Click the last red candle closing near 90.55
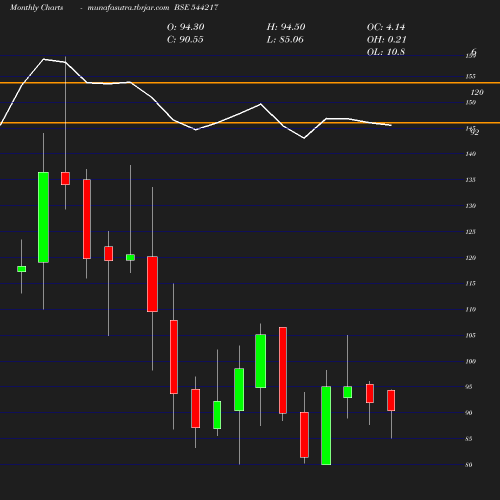 pos(391,400)
